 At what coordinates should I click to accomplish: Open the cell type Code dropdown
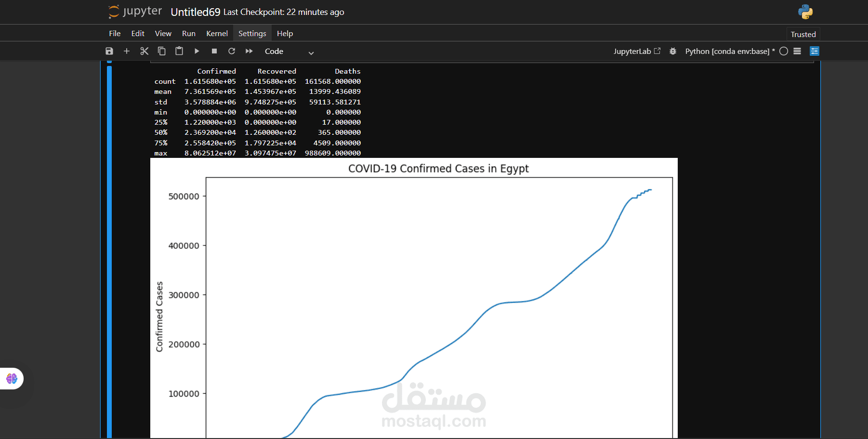coord(289,52)
